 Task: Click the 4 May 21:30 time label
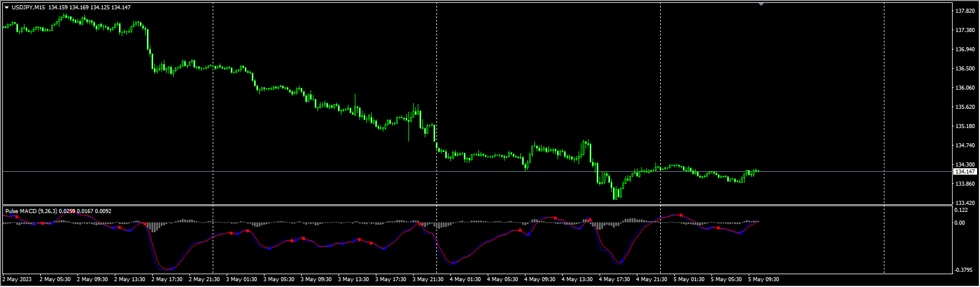(652, 279)
